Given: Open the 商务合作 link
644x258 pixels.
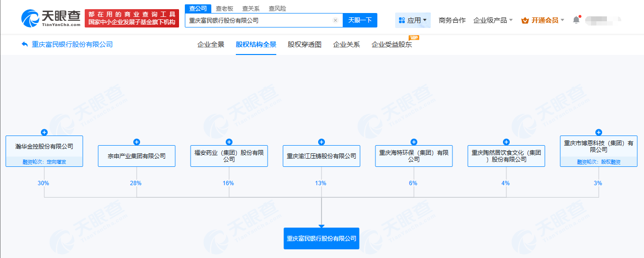Looking at the screenshot, I should pos(452,20).
